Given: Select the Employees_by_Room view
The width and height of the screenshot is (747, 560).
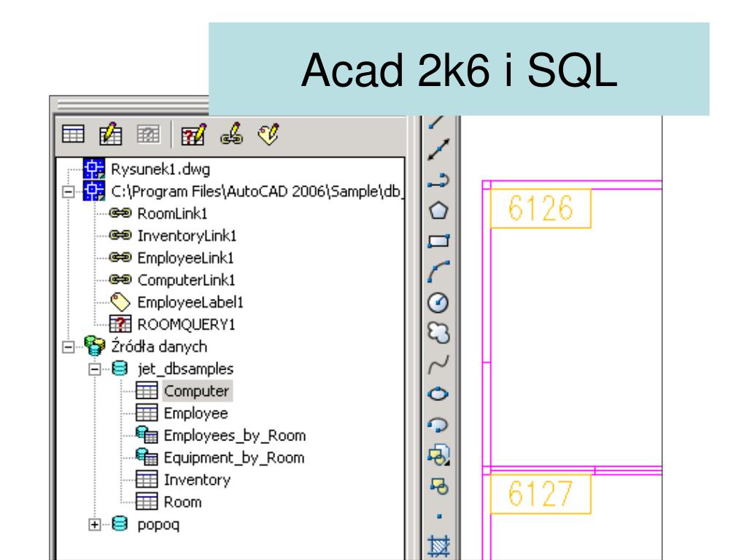Looking at the screenshot, I should [x=235, y=436].
